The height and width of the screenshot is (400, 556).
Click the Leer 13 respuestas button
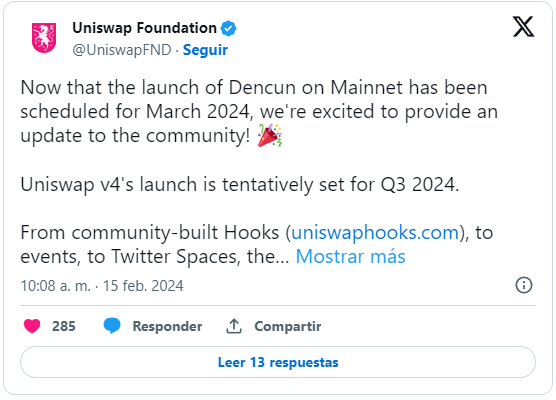pyautogui.click(x=278, y=362)
